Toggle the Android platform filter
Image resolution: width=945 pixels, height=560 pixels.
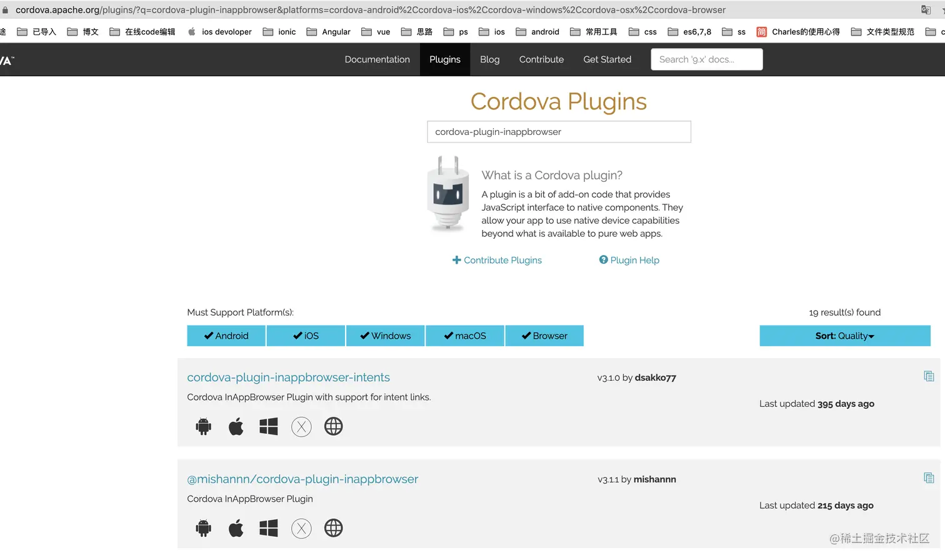click(x=226, y=336)
